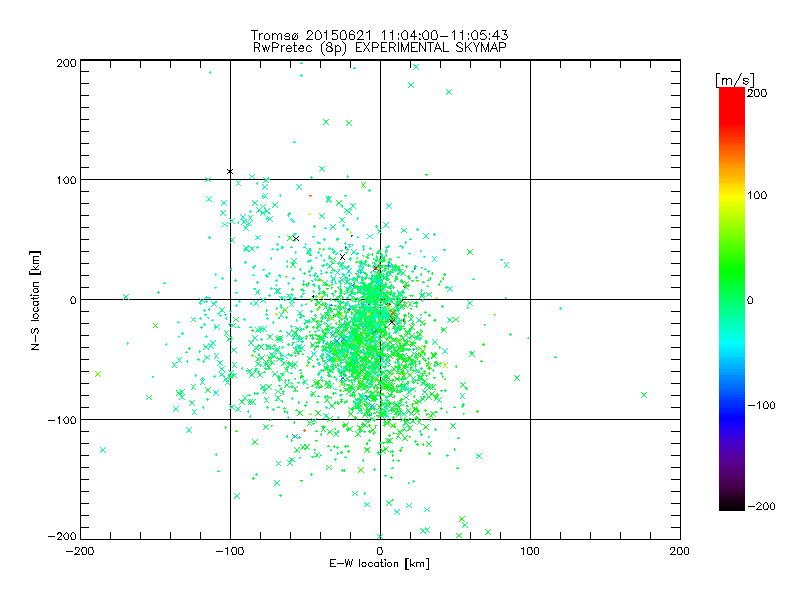Image resolution: width=800 pixels, height=600 pixels.
Task: Click the colorbar tick label "0"
Action: click(750, 300)
